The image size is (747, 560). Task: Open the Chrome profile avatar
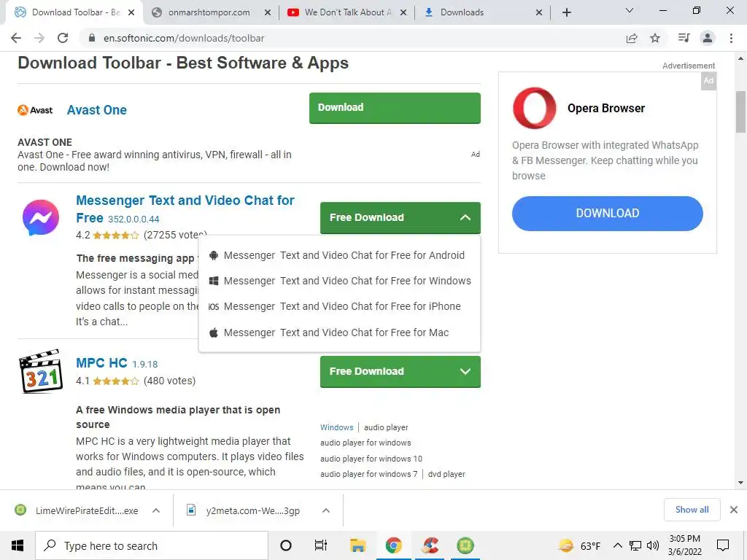708,38
